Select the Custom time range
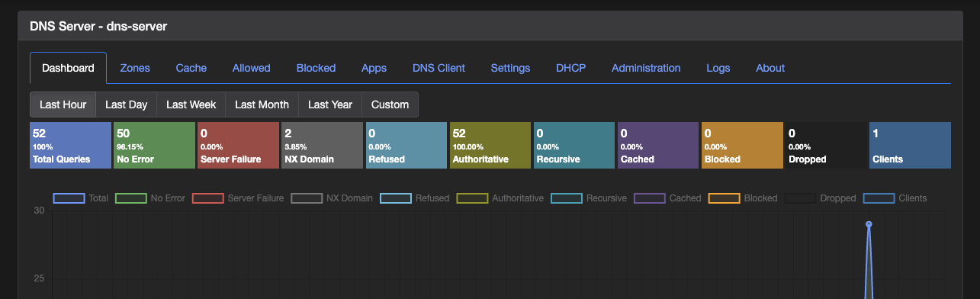980x299 pixels. pos(390,104)
